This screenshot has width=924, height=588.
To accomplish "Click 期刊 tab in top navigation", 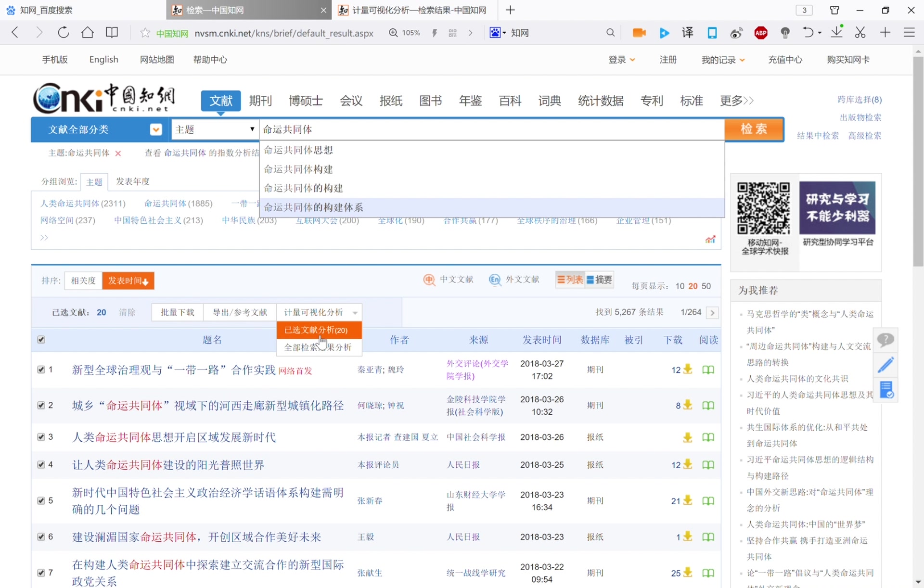I will [260, 101].
